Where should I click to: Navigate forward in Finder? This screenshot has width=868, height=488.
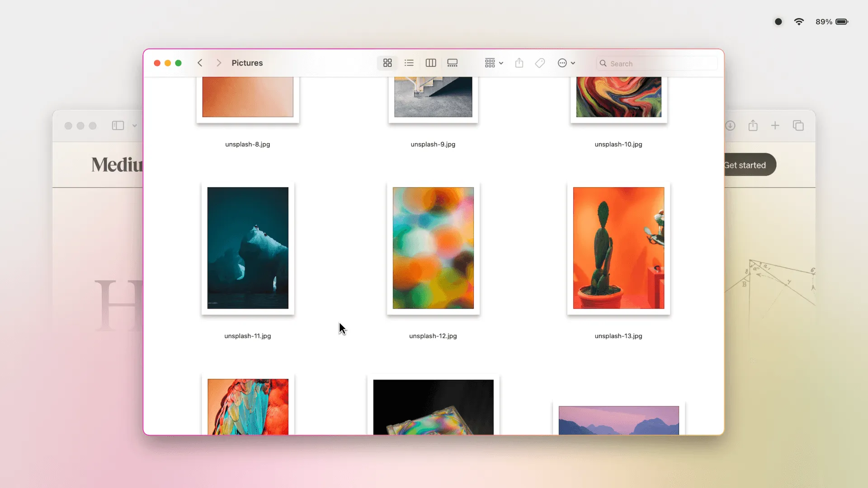[219, 63]
